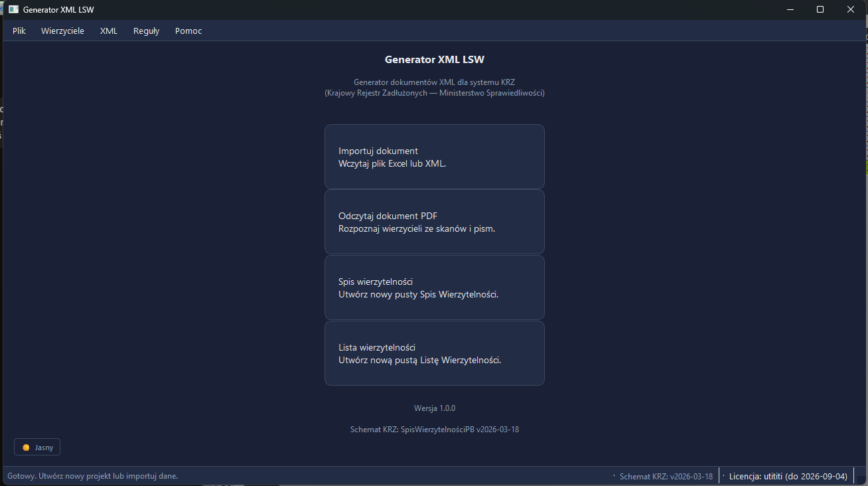Click the Generator dokumentów XML subtitle
This screenshot has height=486, width=868.
pos(435,82)
